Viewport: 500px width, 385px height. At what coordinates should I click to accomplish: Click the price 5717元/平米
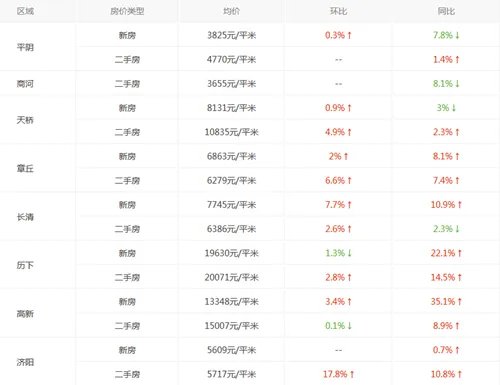pyautogui.click(x=231, y=374)
